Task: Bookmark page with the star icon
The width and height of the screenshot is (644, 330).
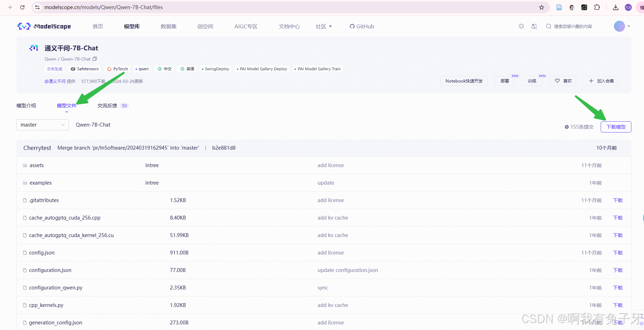Action: click(x=542, y=7)
